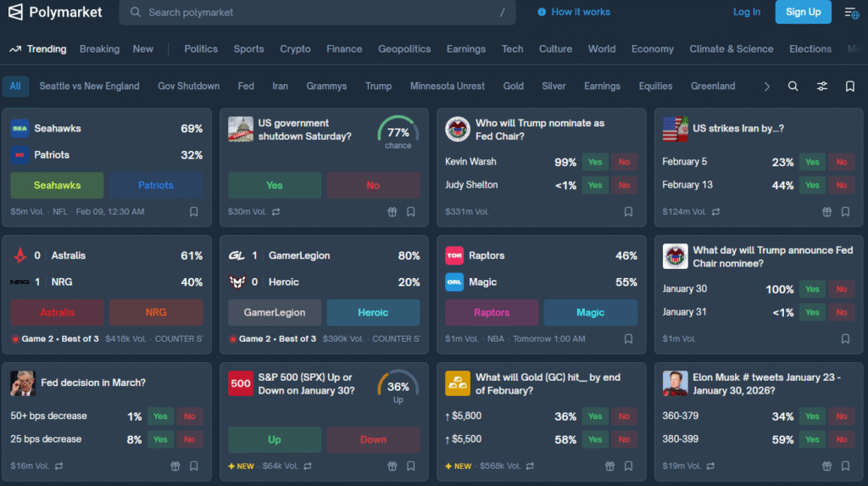Select the All topic filter

click(x=15, y=87)
